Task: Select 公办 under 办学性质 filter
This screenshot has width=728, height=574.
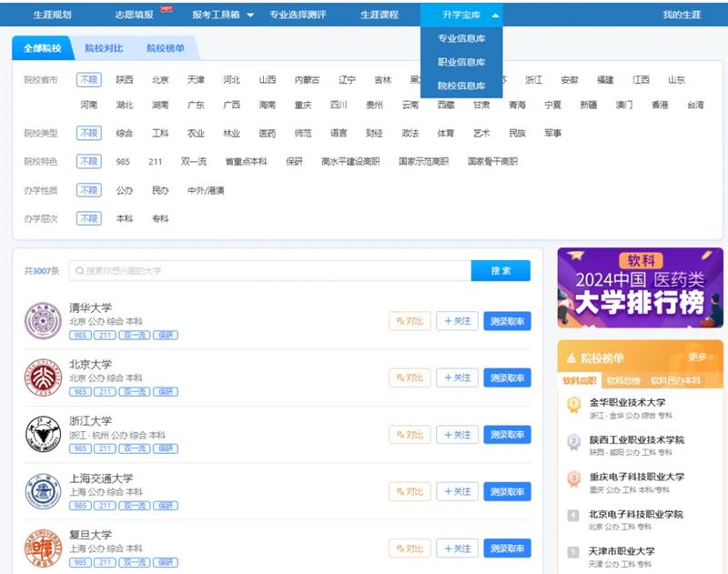Action: point(125,191)
